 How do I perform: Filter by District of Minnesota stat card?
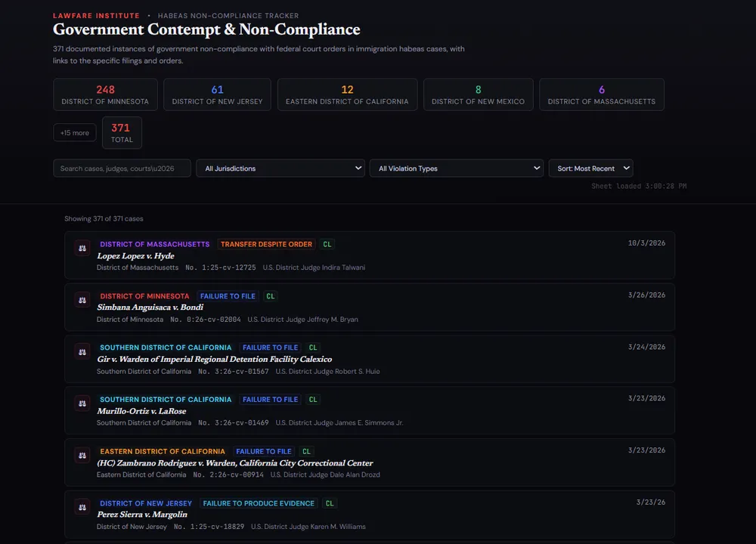[x=105, y=94]
